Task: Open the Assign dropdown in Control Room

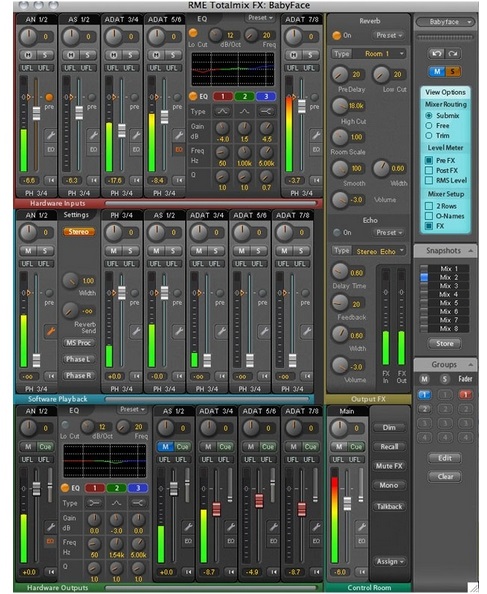Action: 389,561
